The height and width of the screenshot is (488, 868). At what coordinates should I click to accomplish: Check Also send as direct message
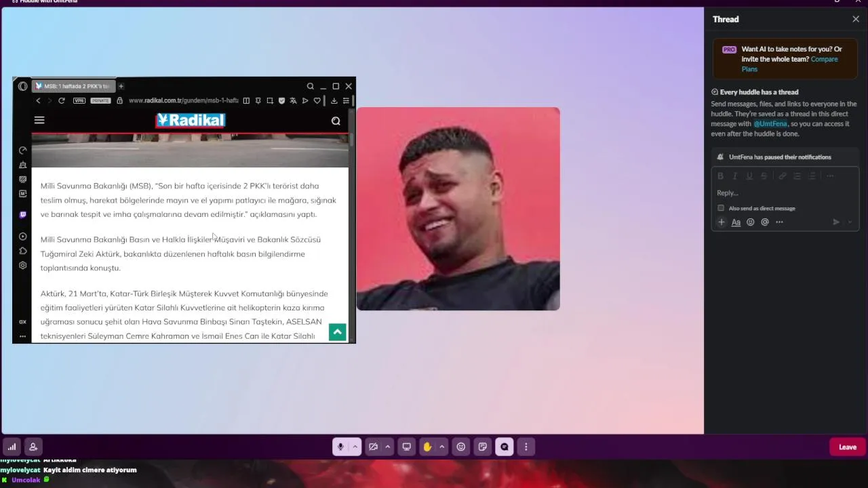tap(721, 208)
